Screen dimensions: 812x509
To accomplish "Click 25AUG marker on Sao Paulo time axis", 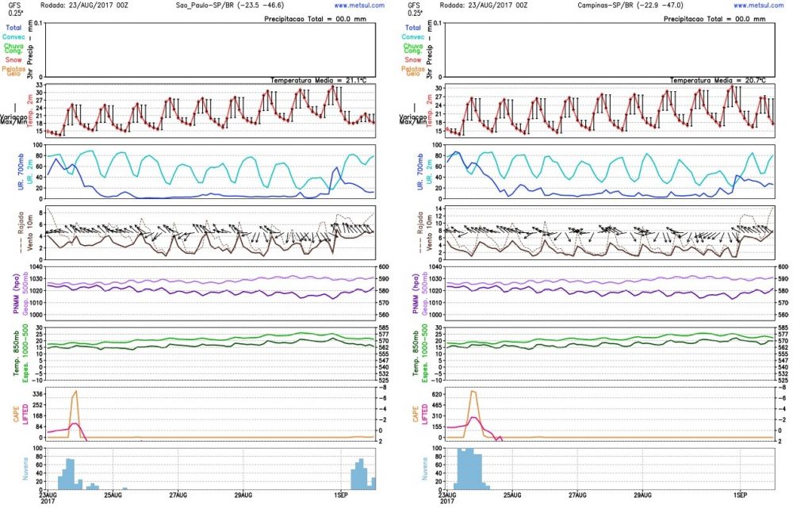I will click(113, 495).
